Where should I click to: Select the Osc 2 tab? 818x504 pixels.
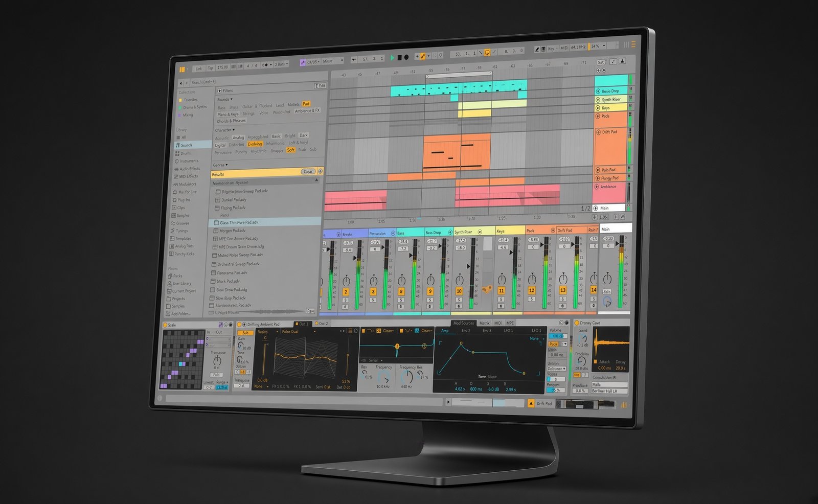(x=322, y=324)
